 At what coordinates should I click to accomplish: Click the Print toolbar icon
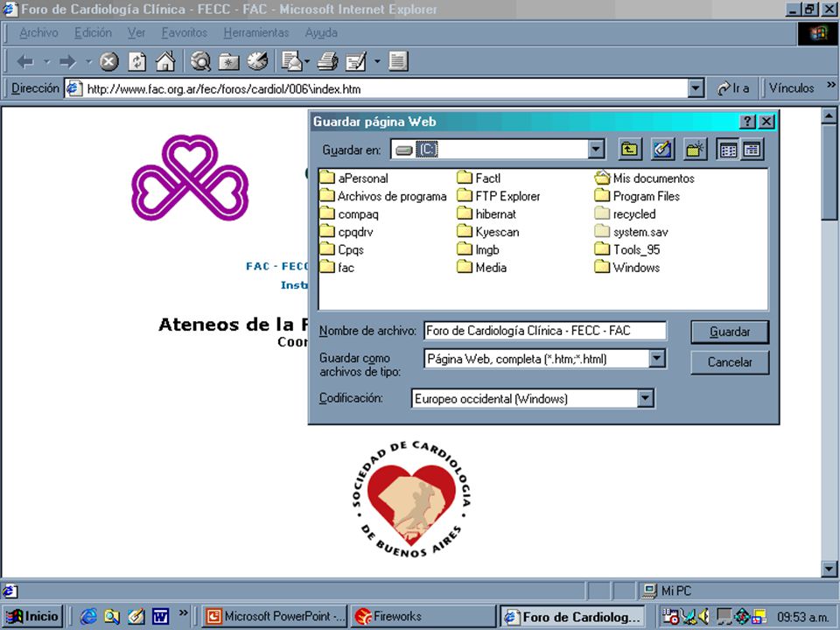click(x=328, y=61)
